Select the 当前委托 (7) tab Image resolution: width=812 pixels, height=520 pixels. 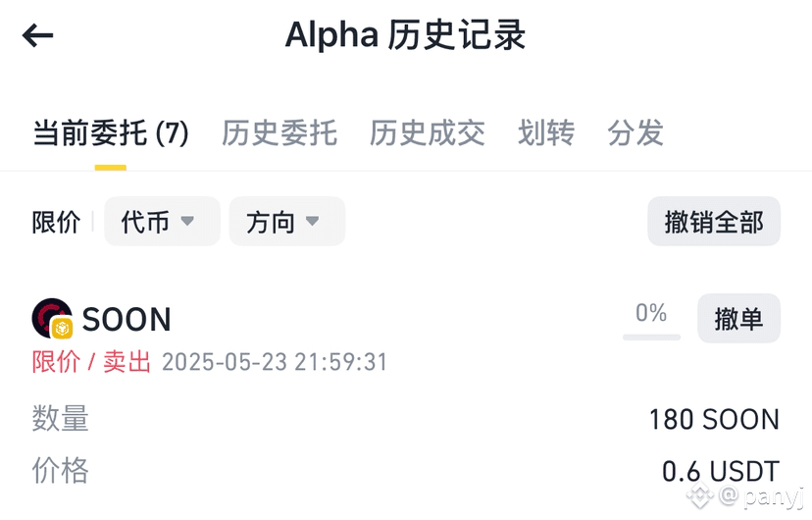pos(111,132)
